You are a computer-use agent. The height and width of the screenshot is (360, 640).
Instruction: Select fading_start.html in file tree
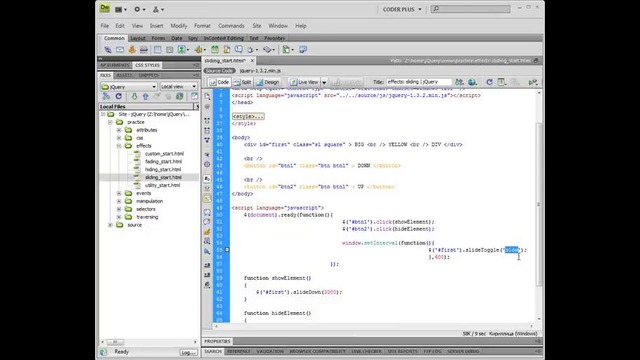coord(163,162)
